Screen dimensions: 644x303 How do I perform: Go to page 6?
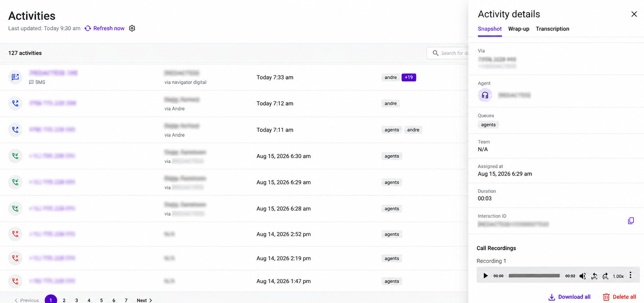[114, 300]
